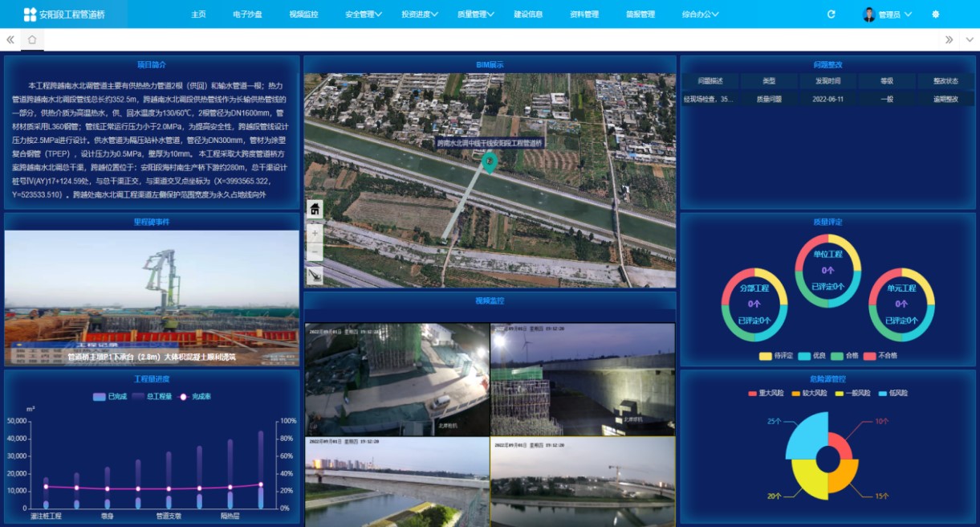980x527 pixels.
Task: Open the 电子沙盘 menu item
Action: click(247, 14)
